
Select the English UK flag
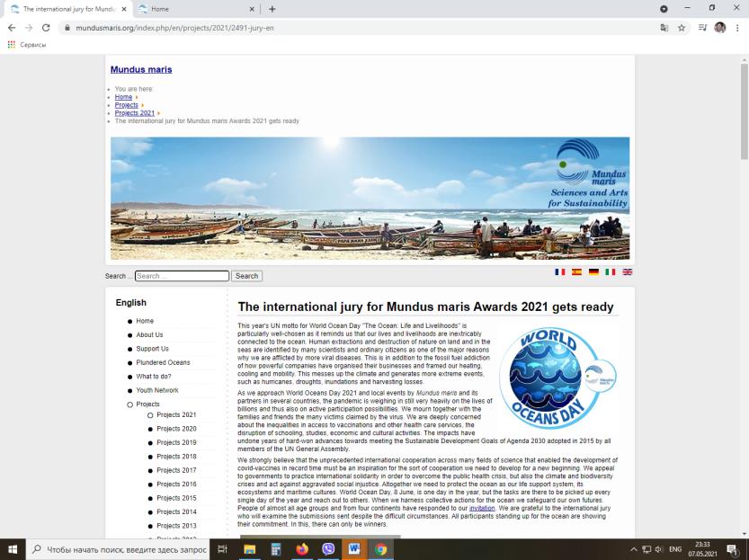628,271
